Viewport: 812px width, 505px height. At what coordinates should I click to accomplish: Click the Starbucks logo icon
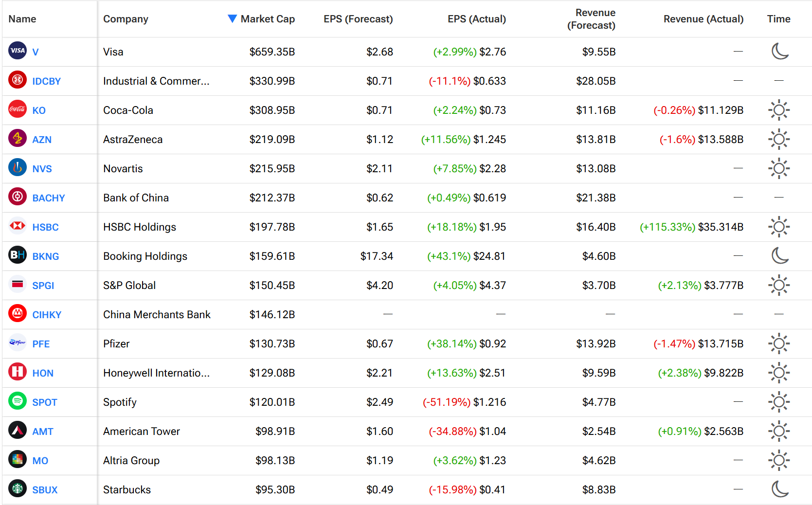click(x=18, y=488)
